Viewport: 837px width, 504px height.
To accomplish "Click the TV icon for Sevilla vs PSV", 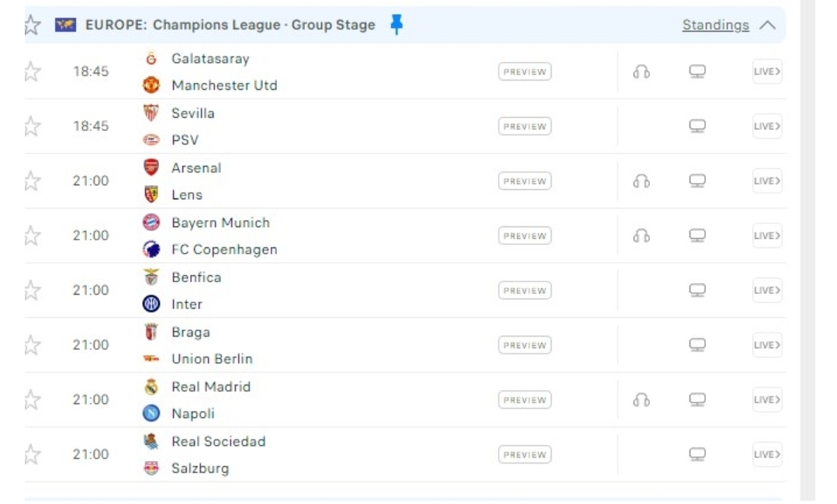I will 697,126.
